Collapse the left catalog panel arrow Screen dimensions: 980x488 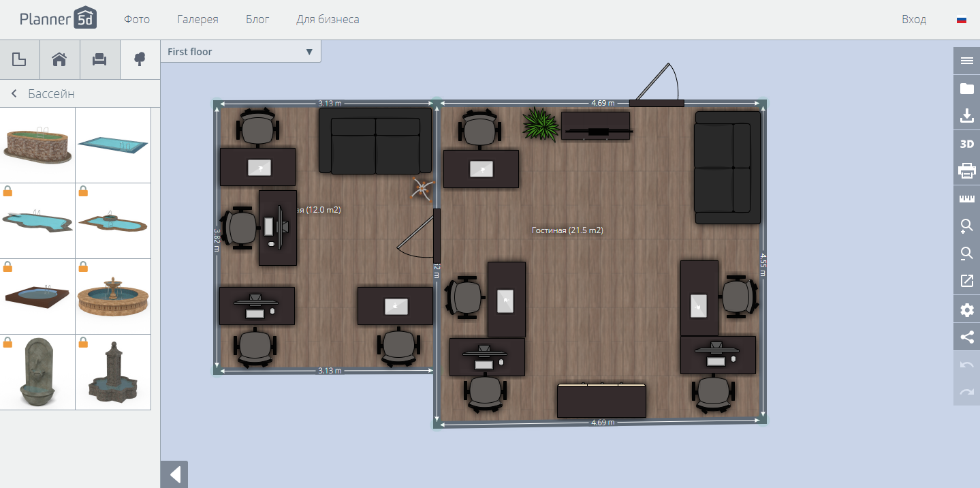pyautogui.click(x=174, y=474)
